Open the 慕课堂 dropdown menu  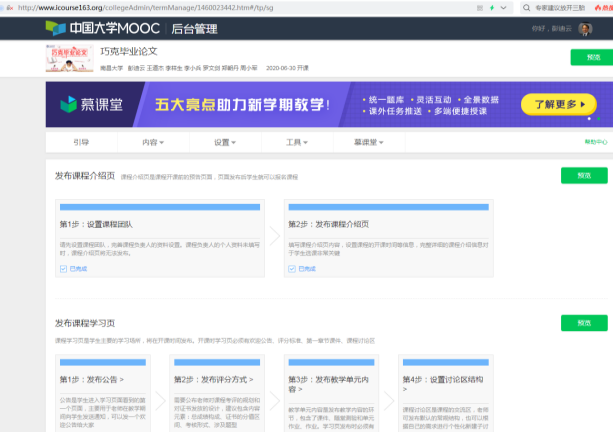click(x=369, y=143)
